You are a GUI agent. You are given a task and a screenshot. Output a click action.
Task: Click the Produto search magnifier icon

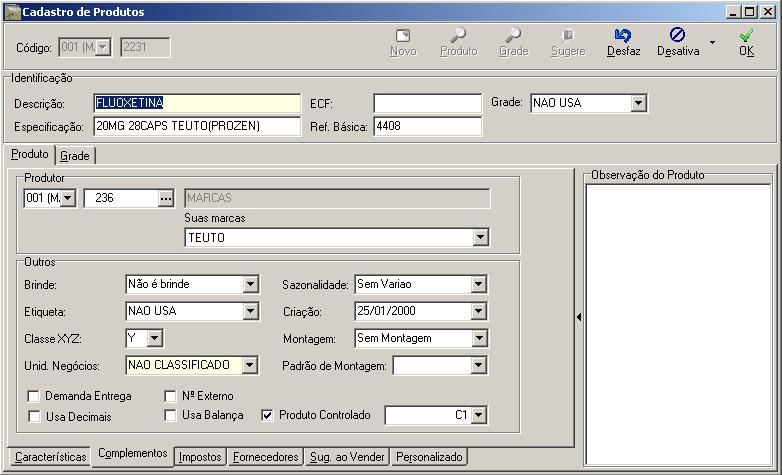[458, 35]
